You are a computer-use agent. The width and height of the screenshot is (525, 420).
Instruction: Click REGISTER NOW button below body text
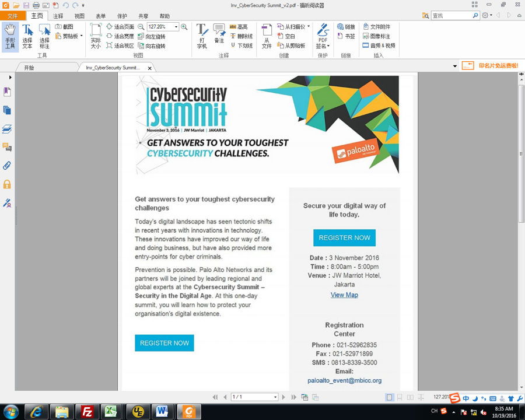click(164, 343)
